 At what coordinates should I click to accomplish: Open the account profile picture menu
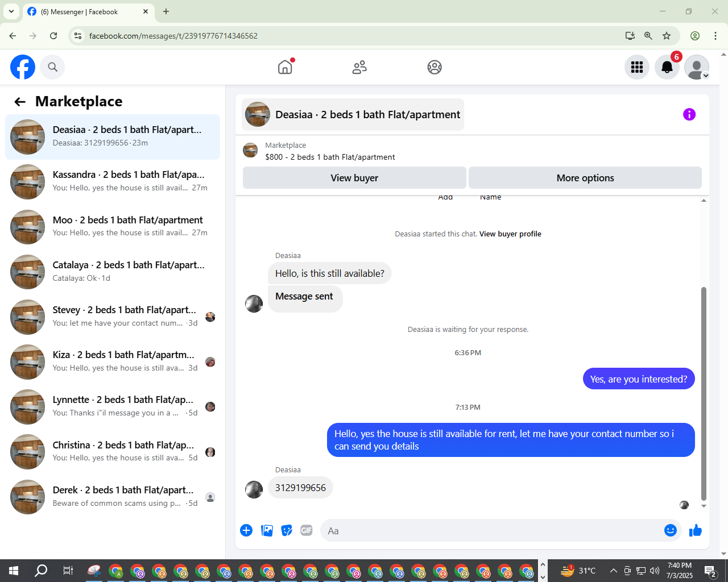click(x=697, y=67)
